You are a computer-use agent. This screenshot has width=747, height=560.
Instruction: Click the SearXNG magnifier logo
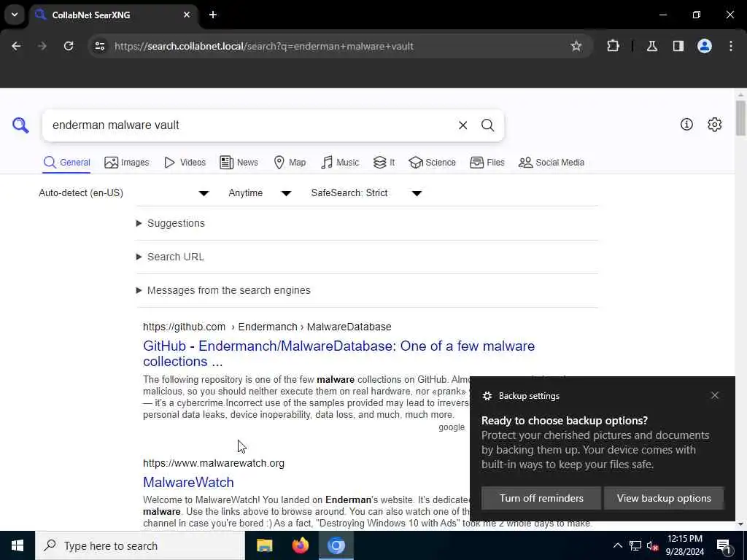(20, 125)
